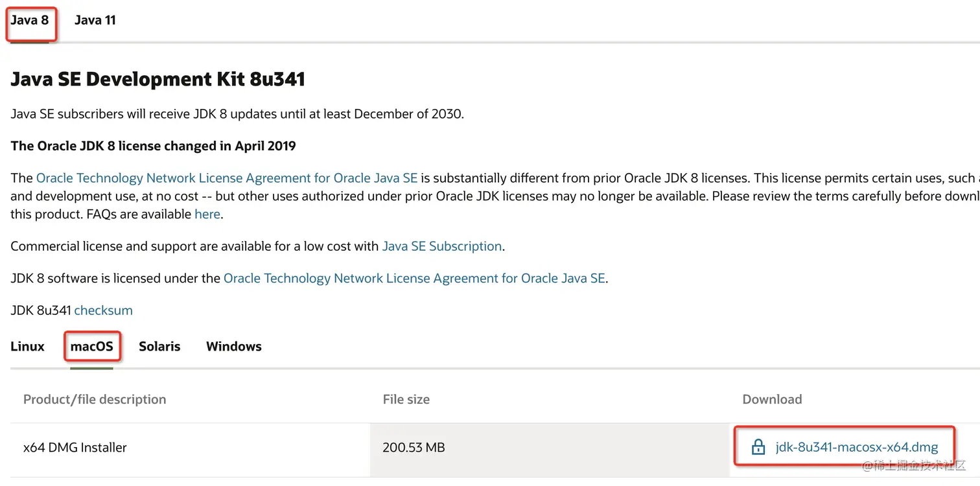The image size is (980, 486).
Task: Select the macOS platform tab
Action: (92, 347)
